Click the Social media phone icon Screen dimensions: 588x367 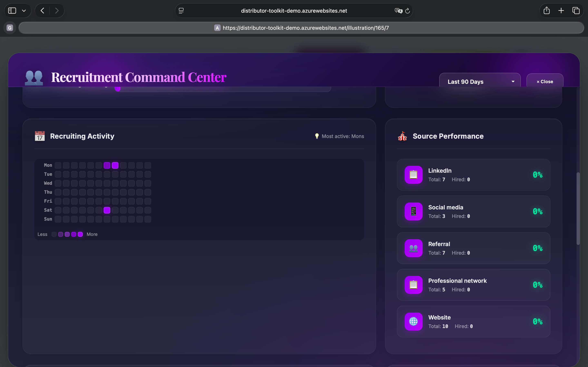[414, 211]
